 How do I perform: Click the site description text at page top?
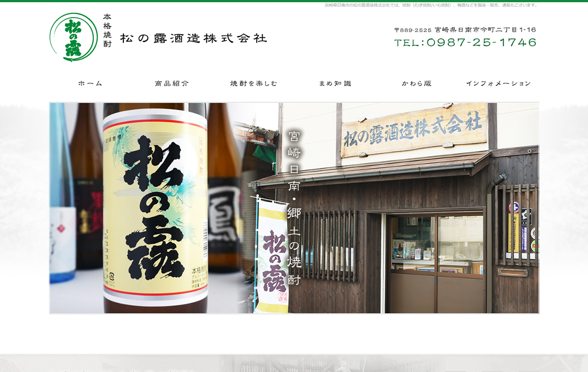(431, 5)
